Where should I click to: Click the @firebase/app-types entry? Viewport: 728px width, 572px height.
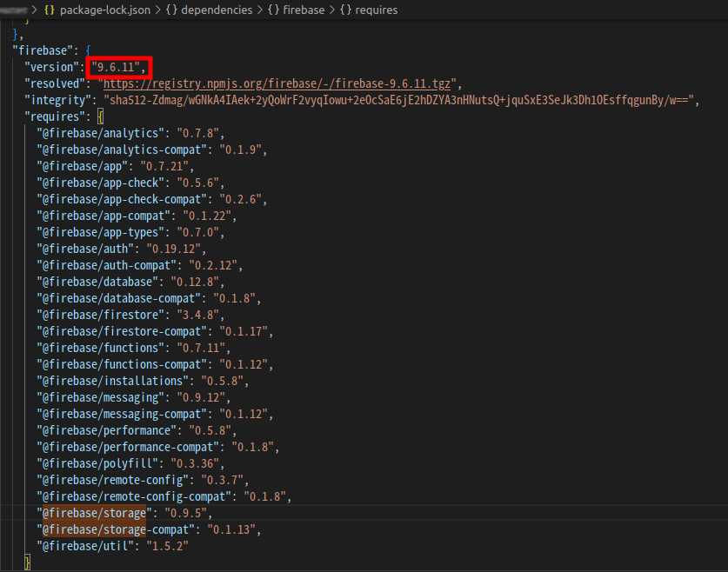[130, 232]
